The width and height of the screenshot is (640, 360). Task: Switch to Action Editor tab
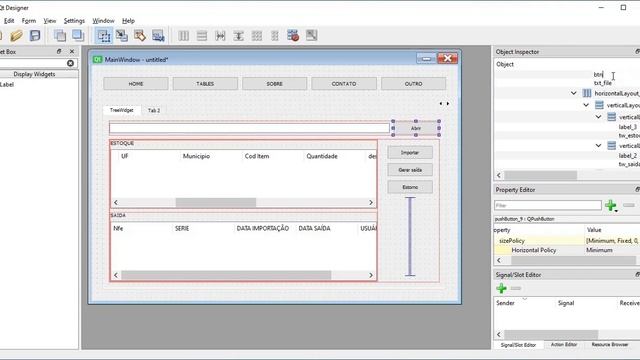(x=564, y=345)
